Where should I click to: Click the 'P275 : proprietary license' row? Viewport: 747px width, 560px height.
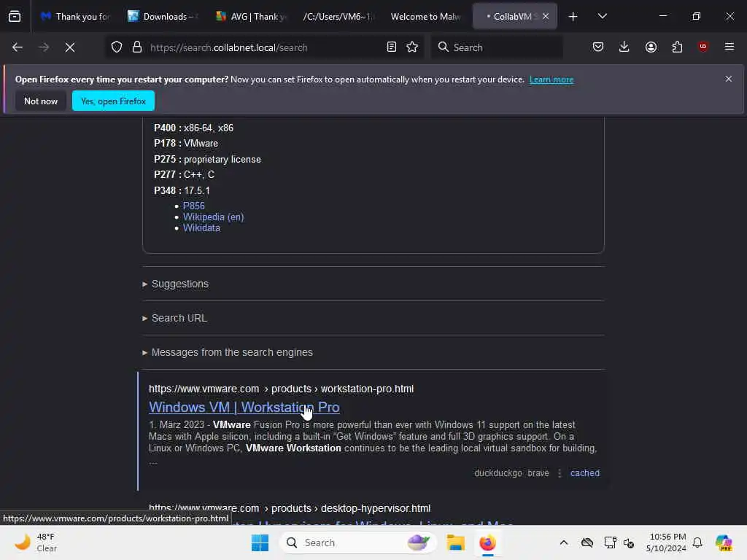pyautogui.click(x=207, y=159)
